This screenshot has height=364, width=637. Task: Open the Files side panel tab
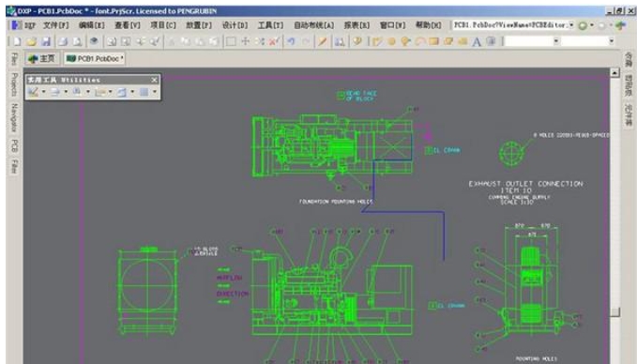tap(14, 59)
